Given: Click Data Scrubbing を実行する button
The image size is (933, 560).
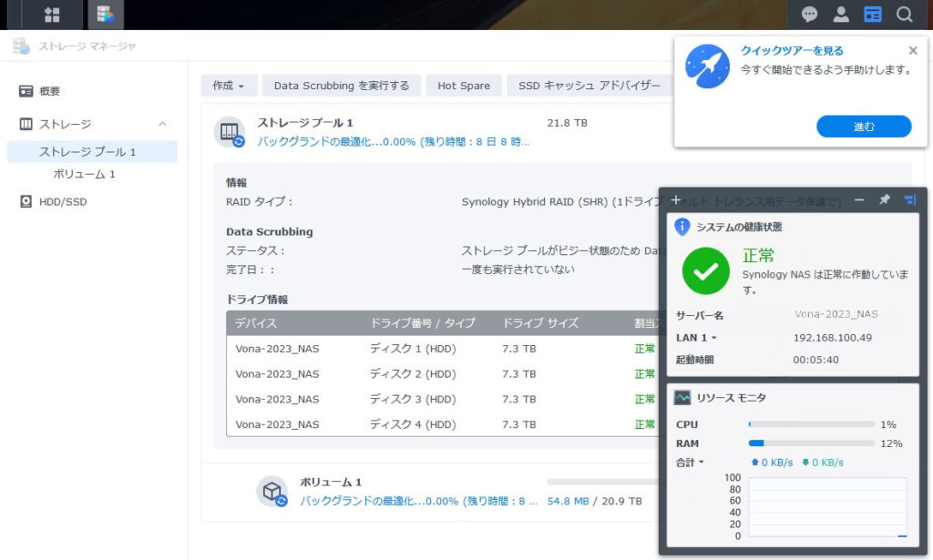Looking at the screenshot, I should pyautogui.click(x=342, y=86).
